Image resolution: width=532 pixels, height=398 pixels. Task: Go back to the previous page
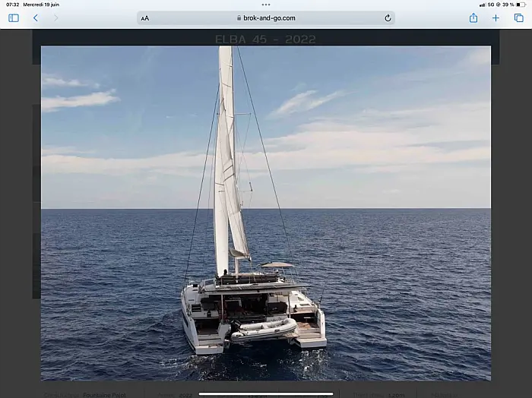(36, 18)
